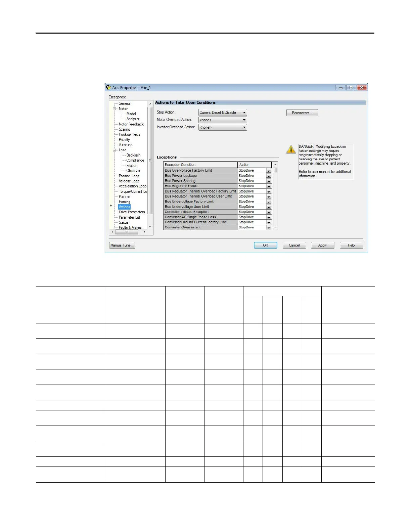
Task: Open action dropdown for Bus Overvoltage Factory Limit
Action: click(x=269, y=171)
